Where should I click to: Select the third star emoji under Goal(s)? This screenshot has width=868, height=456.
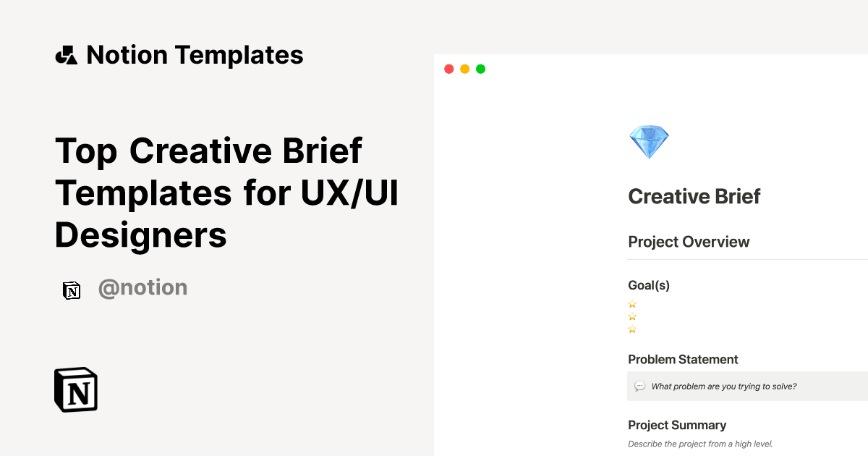[632, 329]
